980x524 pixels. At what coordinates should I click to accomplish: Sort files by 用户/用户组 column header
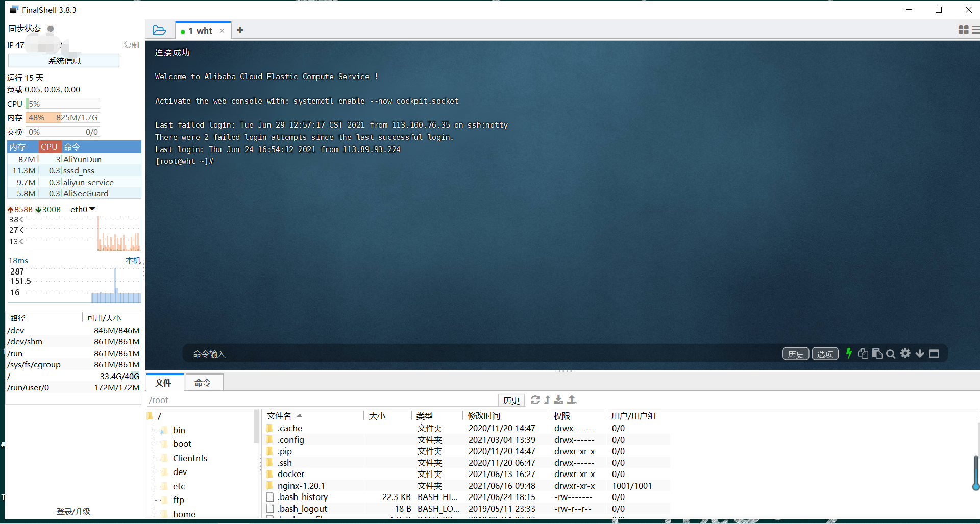click(x=638, y=416)
